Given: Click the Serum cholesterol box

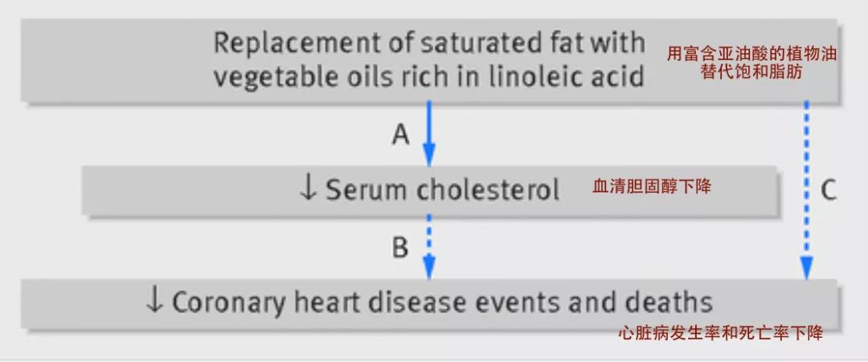Looking at the screenshot, I should [x=430, y=190].
